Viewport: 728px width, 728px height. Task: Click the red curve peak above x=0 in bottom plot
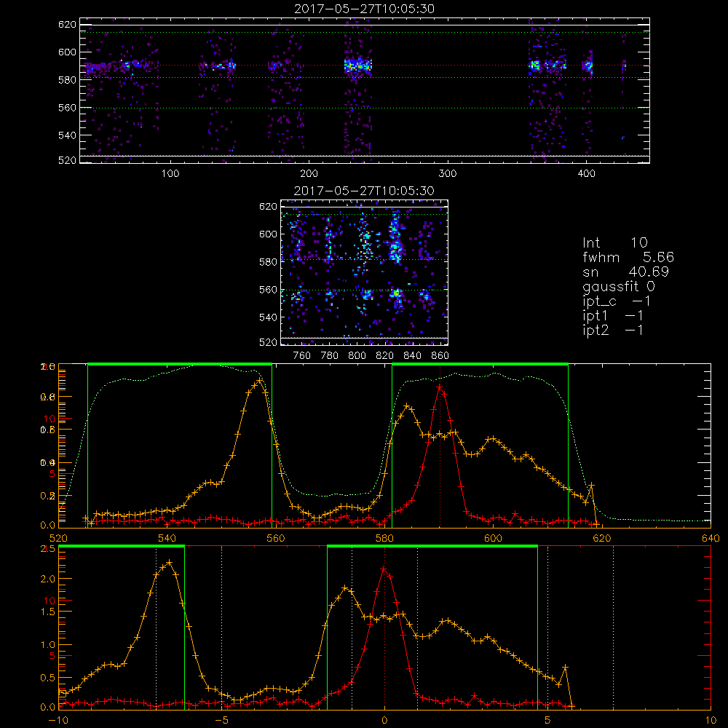pos(384,569)
